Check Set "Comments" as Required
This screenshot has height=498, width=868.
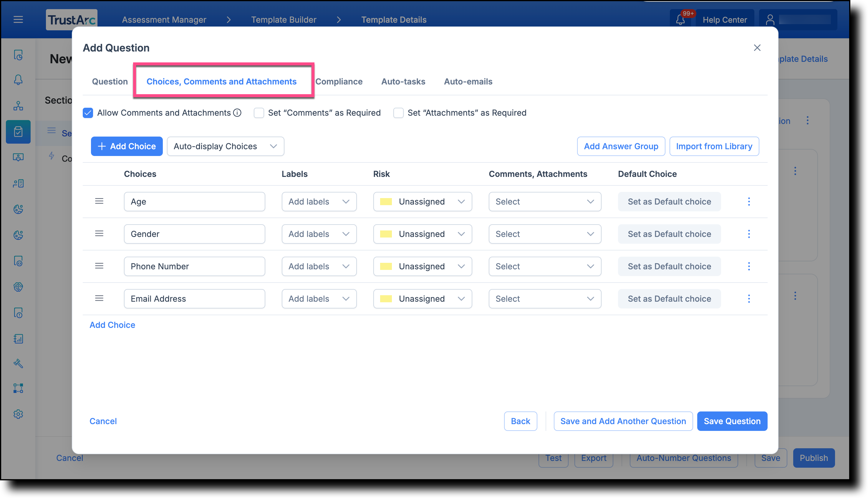pos(259,113)
